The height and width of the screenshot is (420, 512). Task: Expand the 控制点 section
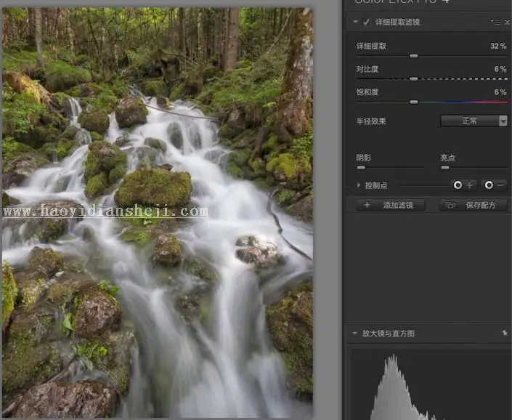[x=359, y=185]
